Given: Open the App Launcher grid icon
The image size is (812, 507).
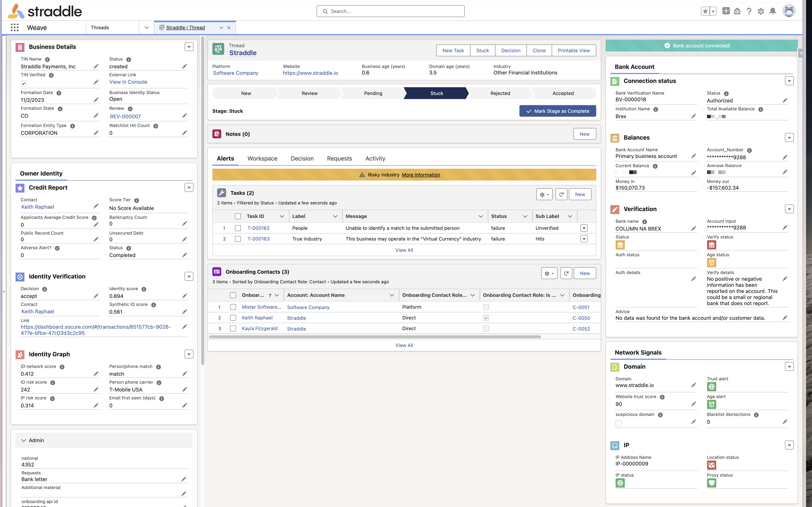Looking at the screenshot, I should [14, 27].
